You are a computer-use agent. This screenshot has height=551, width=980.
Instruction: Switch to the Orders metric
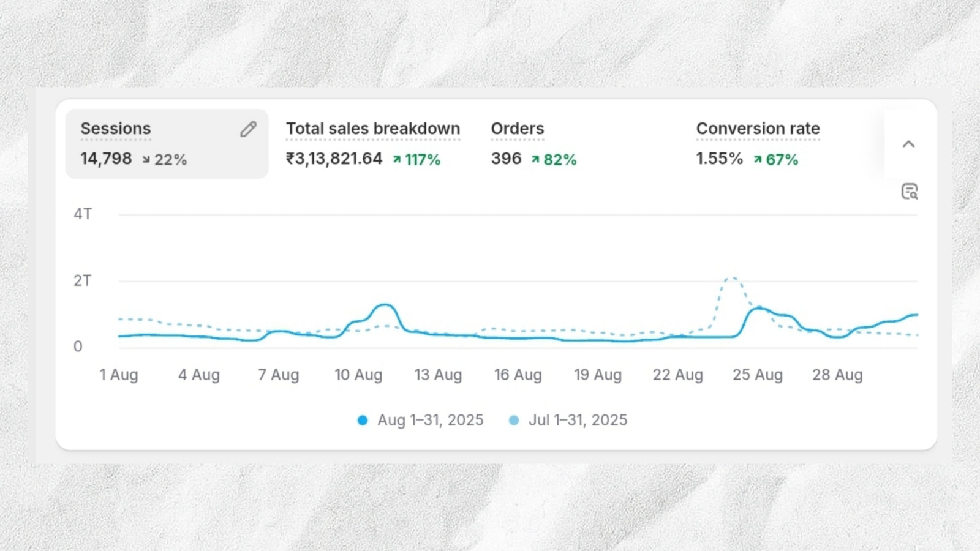click(517, 129)
